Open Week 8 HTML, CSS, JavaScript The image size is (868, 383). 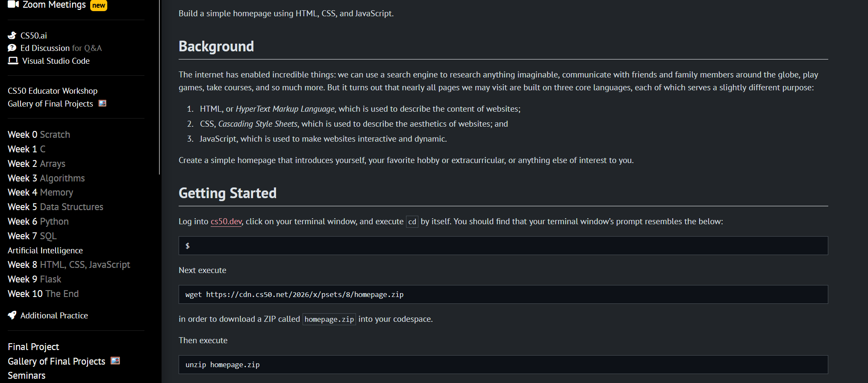pos(69,264)
